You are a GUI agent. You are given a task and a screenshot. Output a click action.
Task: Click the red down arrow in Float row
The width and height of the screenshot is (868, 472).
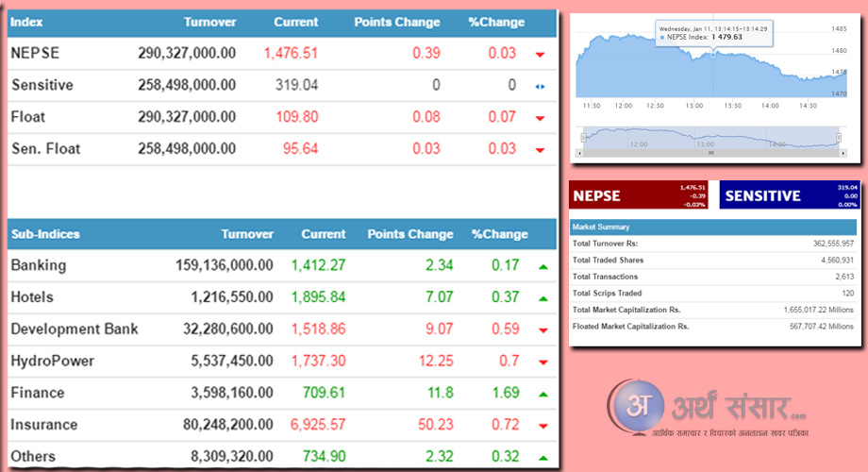[540, 118]
